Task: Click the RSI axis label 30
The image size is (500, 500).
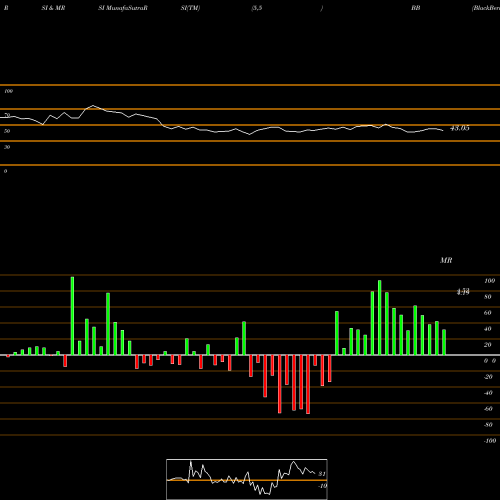Action: coord(7,147)
